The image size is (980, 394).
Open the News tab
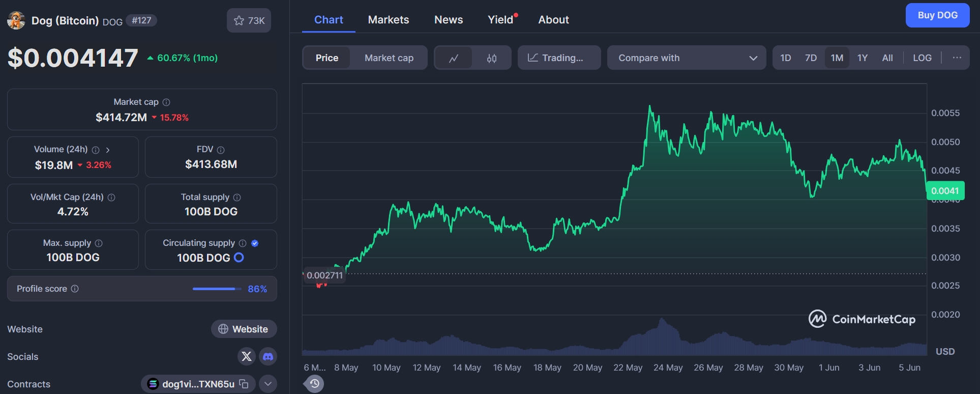[x=449, y=20]
